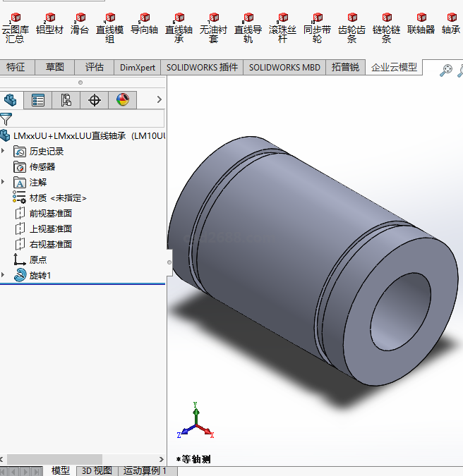Switch to the 草图 ribbon tab
463x476 pixels.
coord(55,68)
